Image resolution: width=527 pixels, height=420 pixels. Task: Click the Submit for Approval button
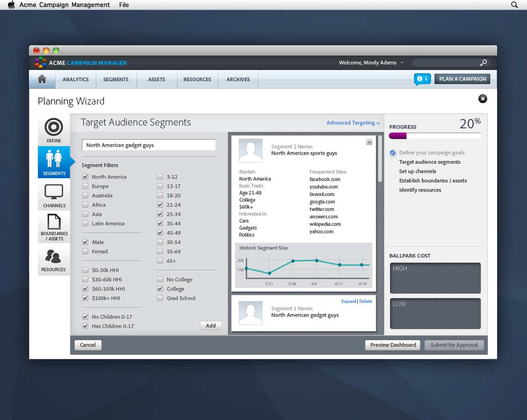pyautogui.click(x=454, y=345)
